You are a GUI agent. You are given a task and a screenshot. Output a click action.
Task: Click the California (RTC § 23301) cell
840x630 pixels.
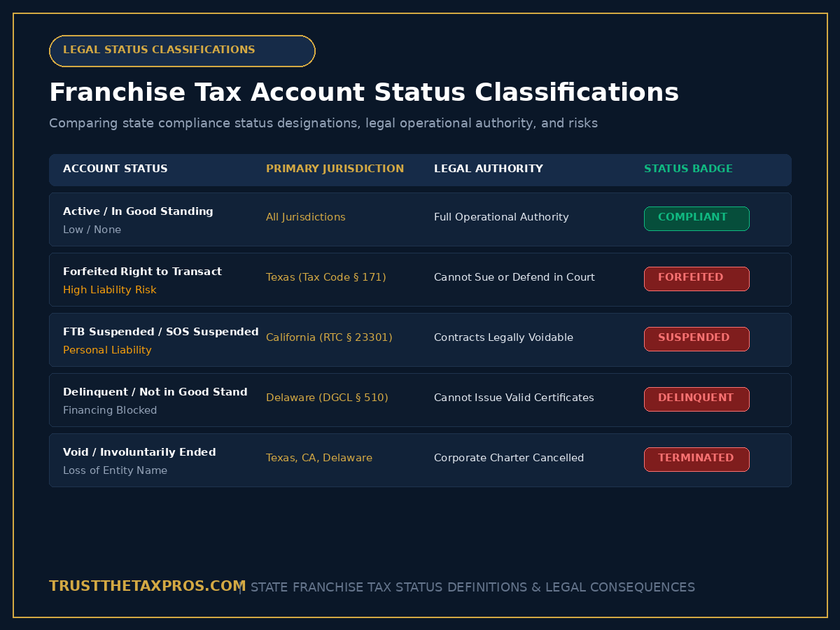tap(329, 337)
